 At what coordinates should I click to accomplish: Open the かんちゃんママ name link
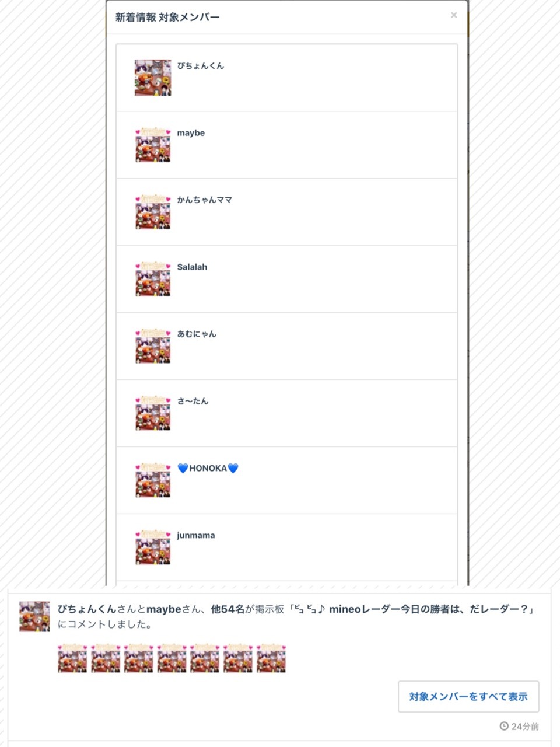coord(205,200)
